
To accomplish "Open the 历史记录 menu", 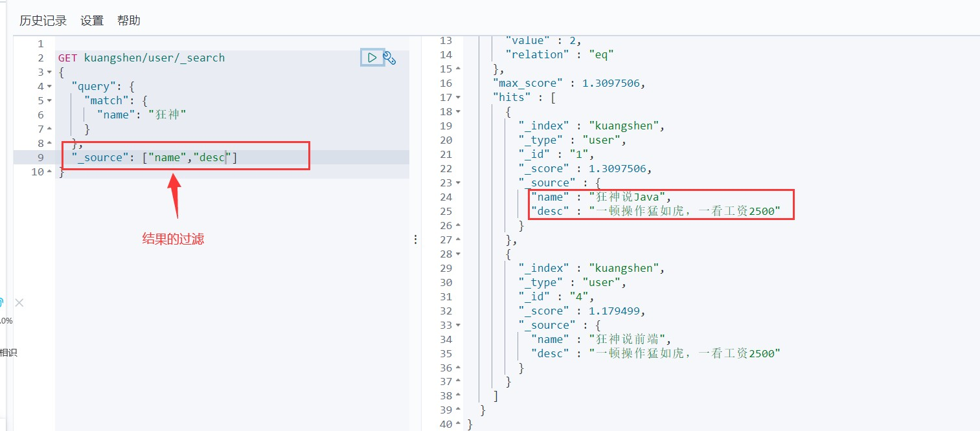I will click(x=43, y=21).
